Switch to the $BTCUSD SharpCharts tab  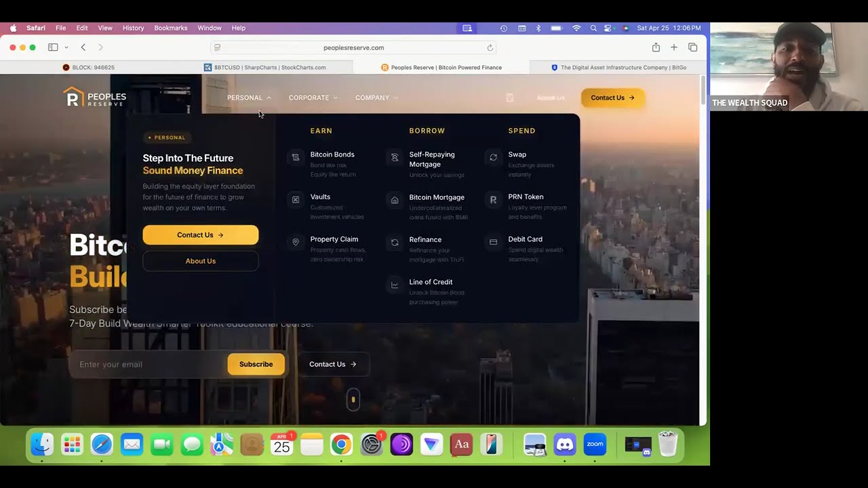tap(264, 68)
